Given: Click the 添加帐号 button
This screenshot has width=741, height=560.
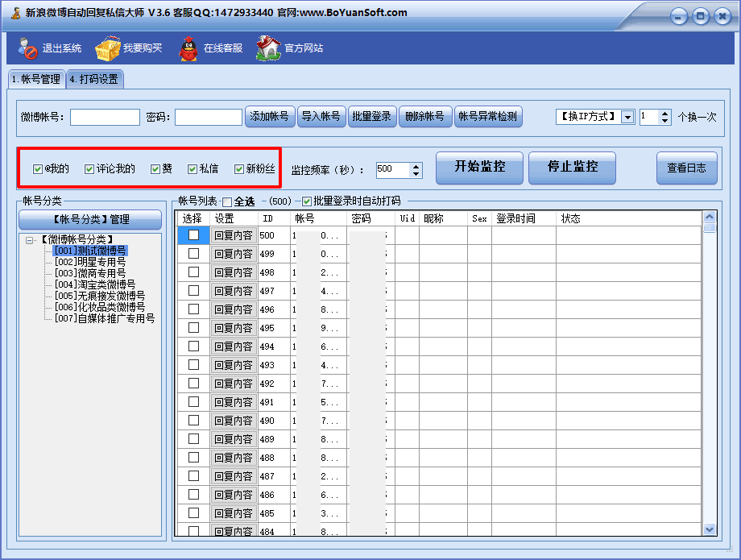Looking at the screenshot, I should pyautogui.click(x=270, y=117).
